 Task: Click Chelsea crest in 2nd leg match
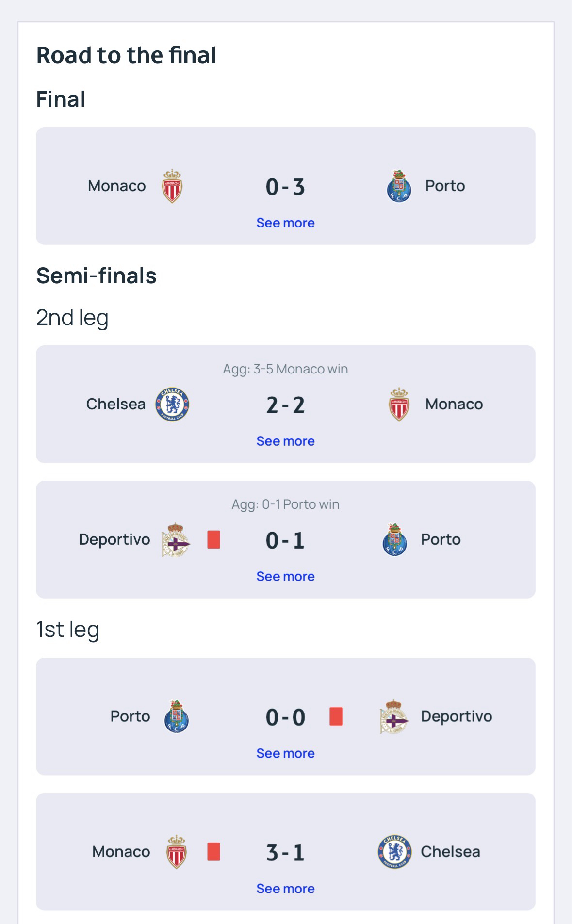click(x=172, y=404)
